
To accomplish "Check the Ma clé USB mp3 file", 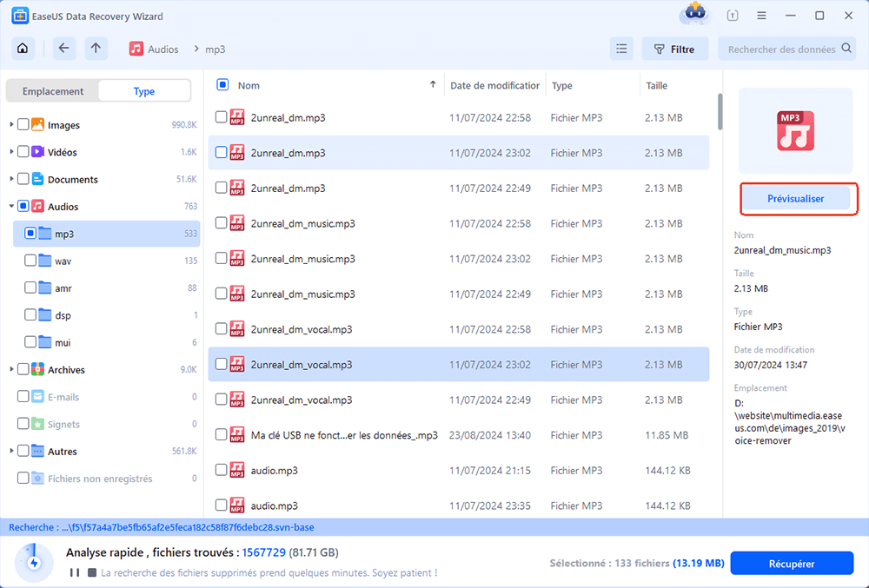I will (221, 435).
